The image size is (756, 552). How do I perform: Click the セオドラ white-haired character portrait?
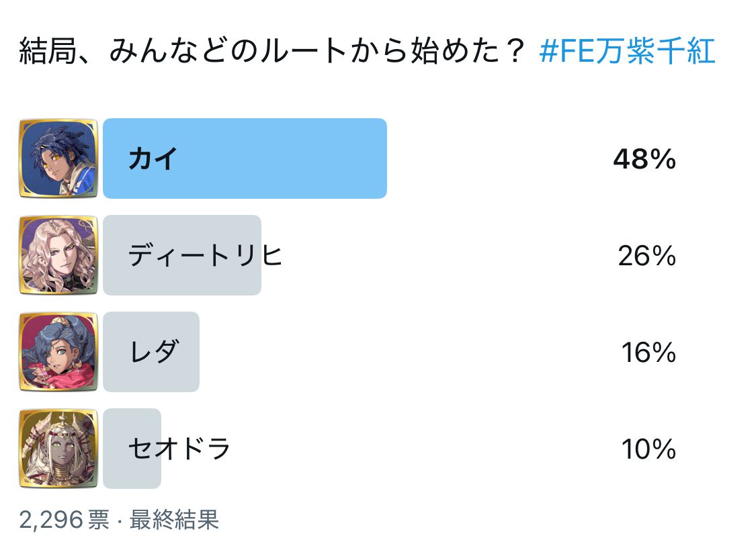coord(58,449)
